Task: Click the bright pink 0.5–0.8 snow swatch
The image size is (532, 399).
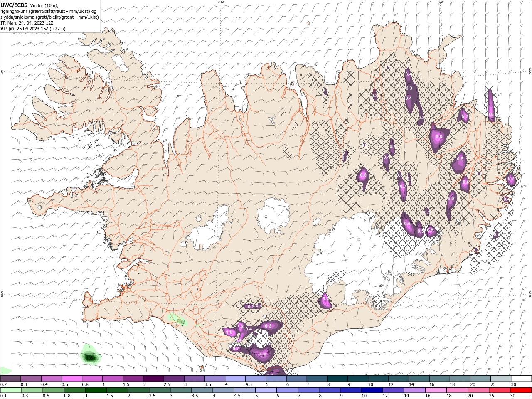Action: (x=71, y=379)
